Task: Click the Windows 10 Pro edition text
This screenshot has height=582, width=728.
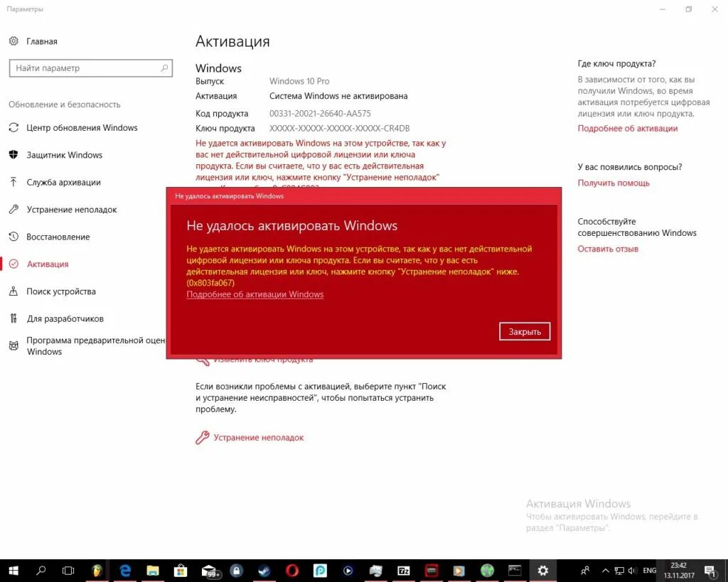Action: pyautogui.click(x=299, y=81)
